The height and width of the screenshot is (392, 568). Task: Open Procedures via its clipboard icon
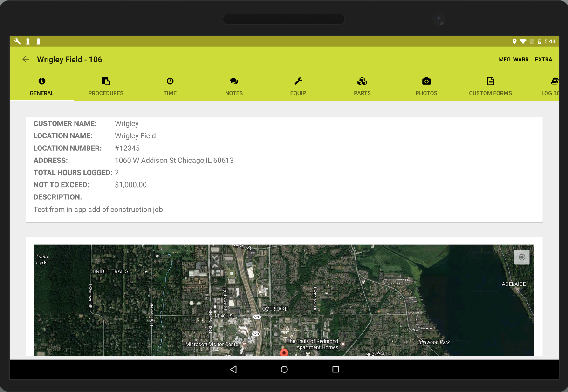[x=106, y=81]
